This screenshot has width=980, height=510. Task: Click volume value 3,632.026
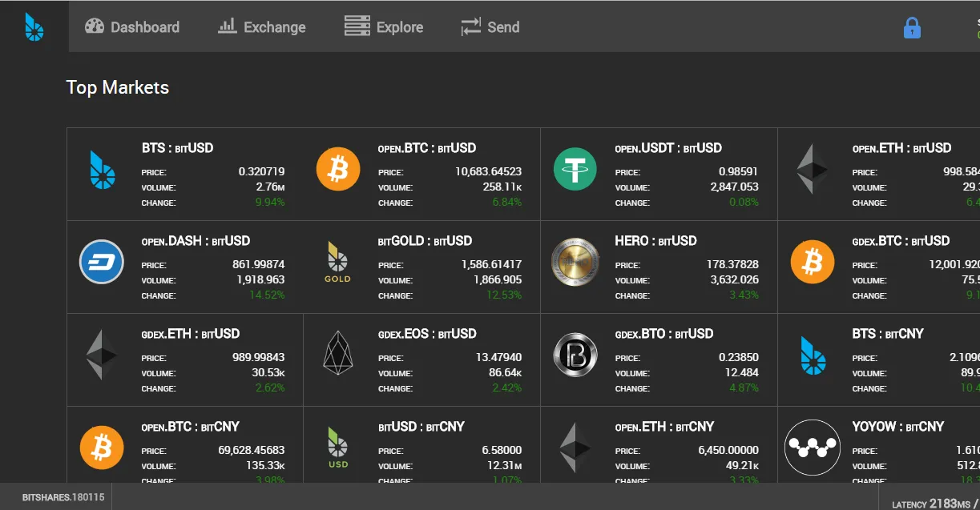click(734, 279)
